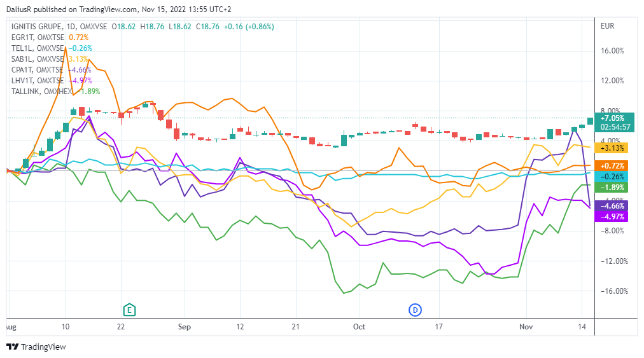
Task: Click the Oct date label
Action: [359, 327]
